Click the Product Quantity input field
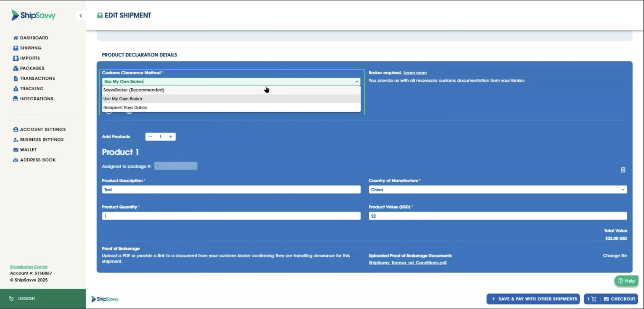The image size is (644, 309). pyautogui.click(x=231, y=216)
